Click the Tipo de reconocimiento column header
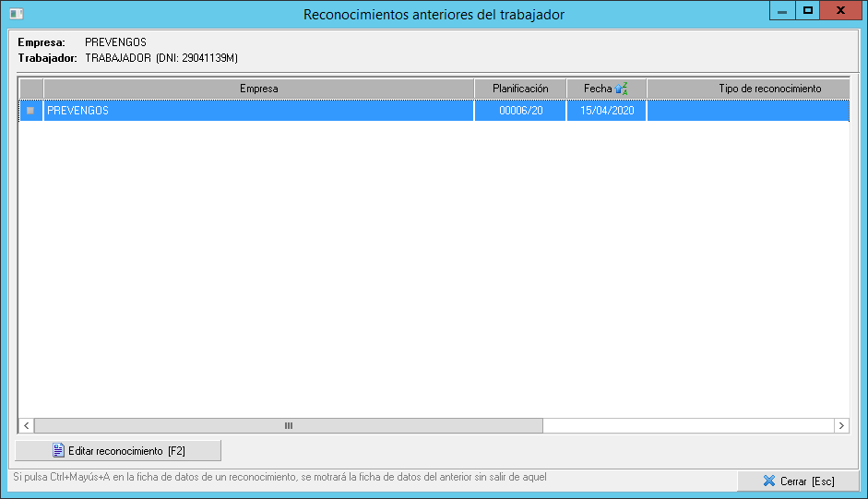Screen dimensions: 868x499 click(x=748, y=89)
